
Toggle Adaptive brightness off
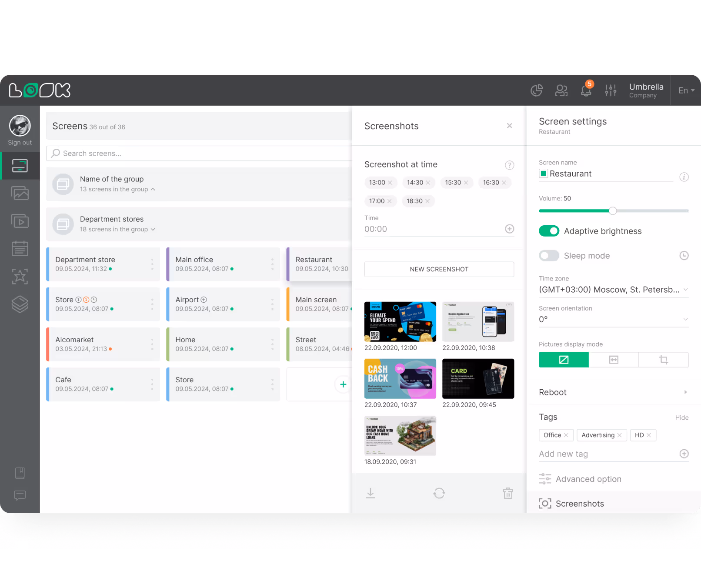pos(549,231)
